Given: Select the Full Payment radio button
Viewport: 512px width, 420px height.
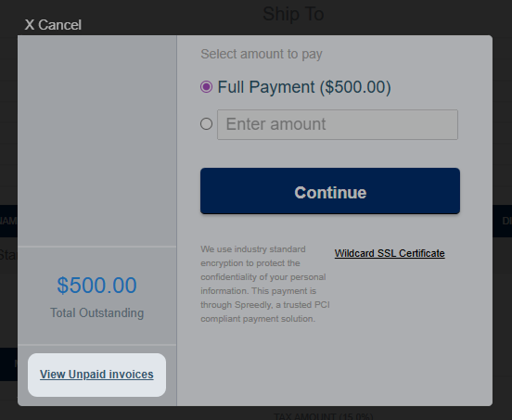Looking at the screenshot, I should coord(206,87).
